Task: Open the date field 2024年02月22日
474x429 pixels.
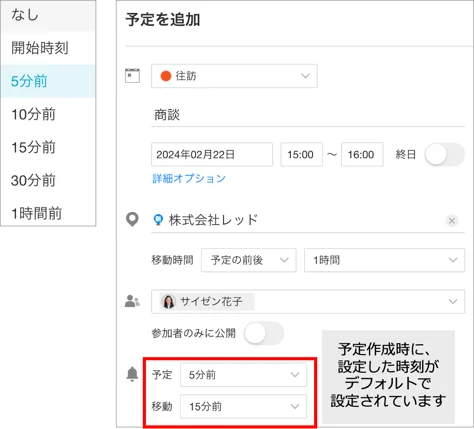Action: [x=212, y=154]
